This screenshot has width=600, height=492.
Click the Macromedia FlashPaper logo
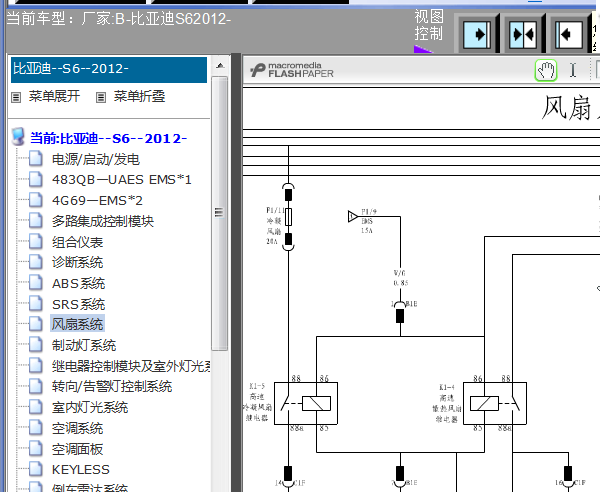292,70
